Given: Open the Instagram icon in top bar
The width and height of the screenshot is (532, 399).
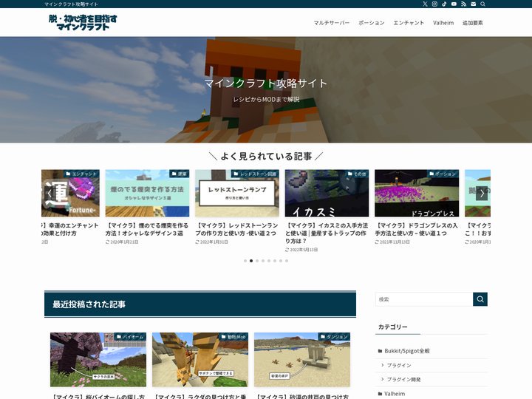Looking at the screenshot, I should [x=434, y=4].
